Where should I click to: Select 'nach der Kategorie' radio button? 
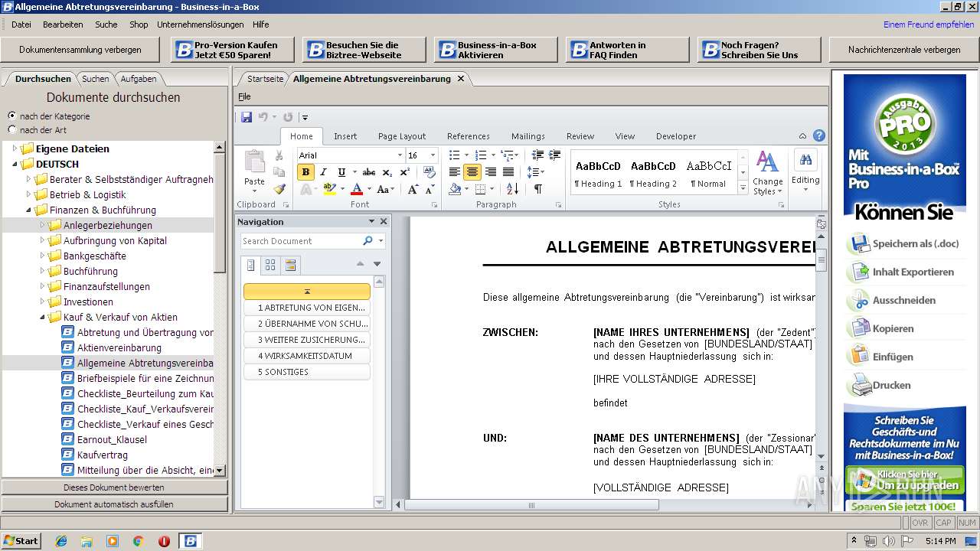point(11,116)
